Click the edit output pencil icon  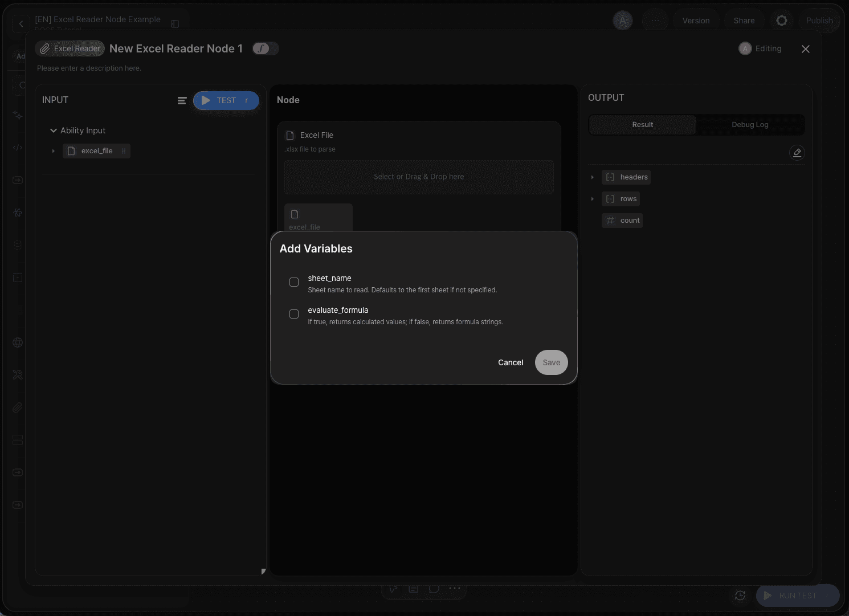(797, 153)
